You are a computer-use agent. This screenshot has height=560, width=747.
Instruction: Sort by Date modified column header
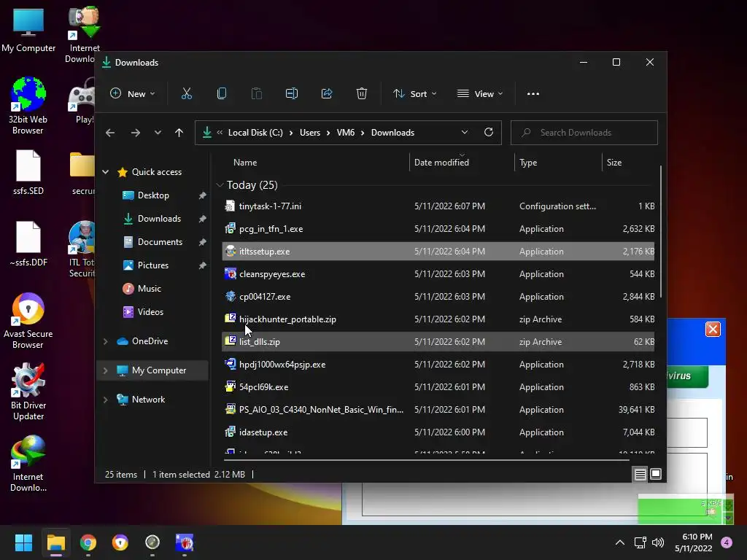tap(441, 163)
